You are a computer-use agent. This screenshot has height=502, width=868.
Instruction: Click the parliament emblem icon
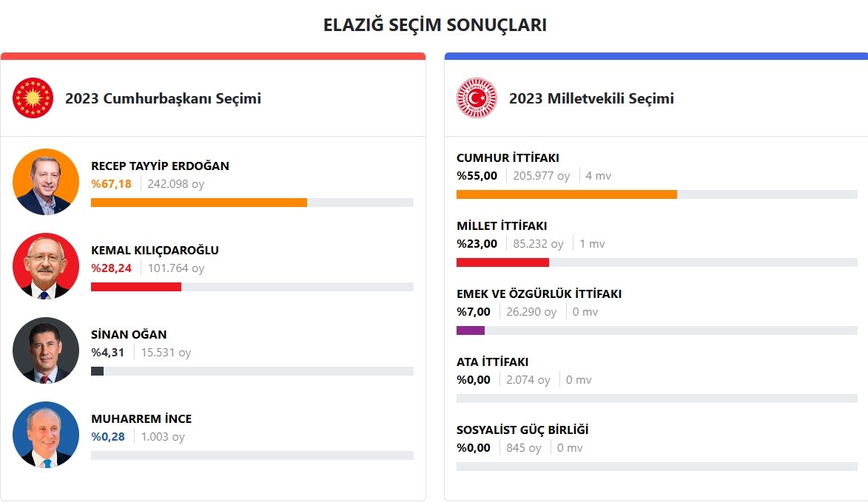[477, 98]
